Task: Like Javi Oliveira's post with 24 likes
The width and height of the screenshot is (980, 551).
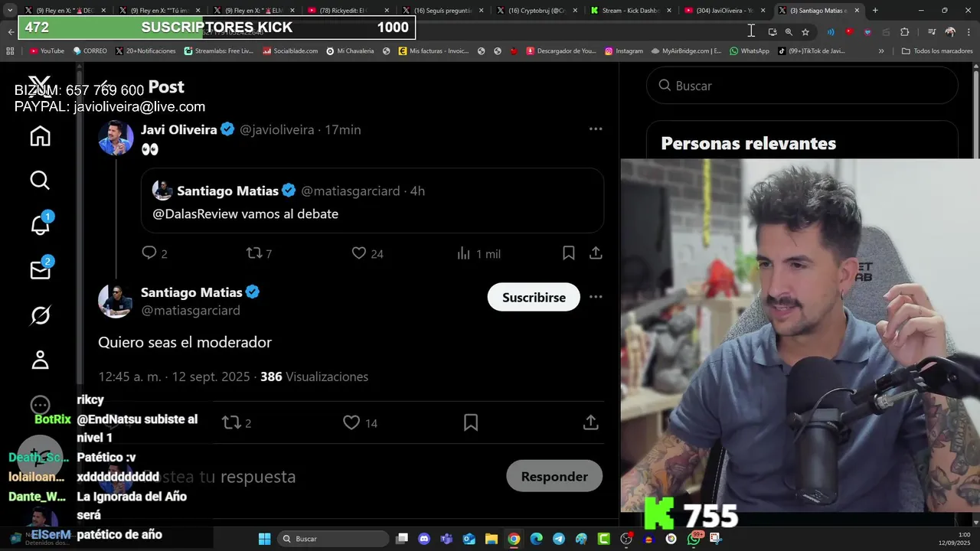Action: [x=367, y=253]
